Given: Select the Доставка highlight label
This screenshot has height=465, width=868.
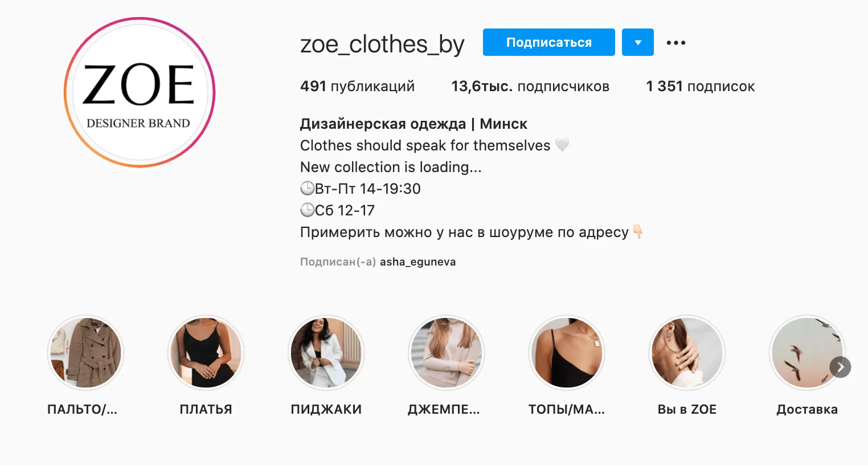Looking at the screenshot, I should pos(807,409).
